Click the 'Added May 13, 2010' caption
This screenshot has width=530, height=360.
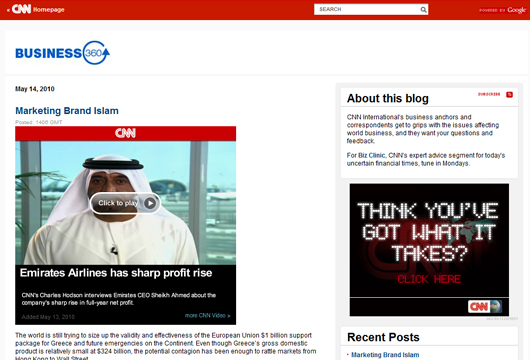click(48, 317)
